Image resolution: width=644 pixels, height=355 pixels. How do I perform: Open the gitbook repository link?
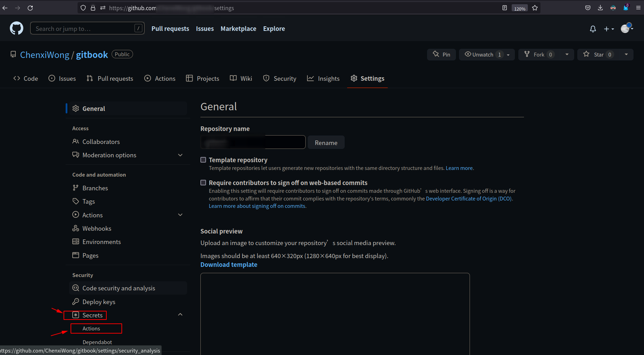coord(92,55)
